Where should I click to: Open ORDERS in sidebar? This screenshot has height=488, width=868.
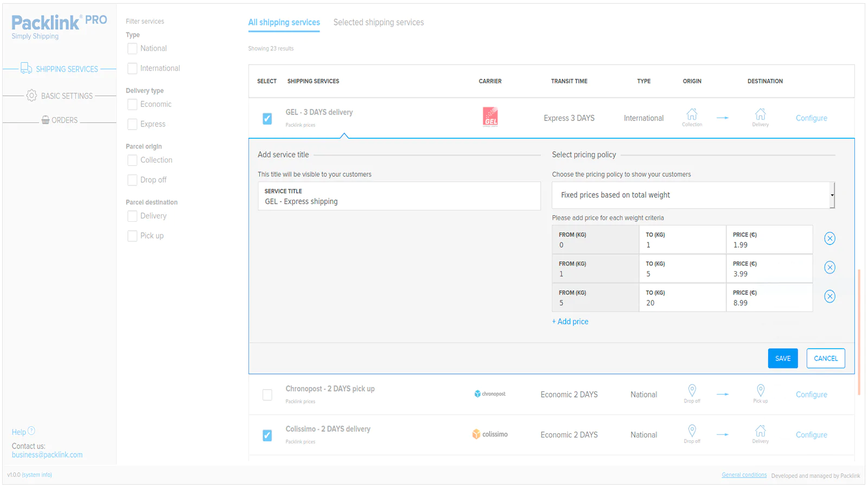tap(65, 120)
